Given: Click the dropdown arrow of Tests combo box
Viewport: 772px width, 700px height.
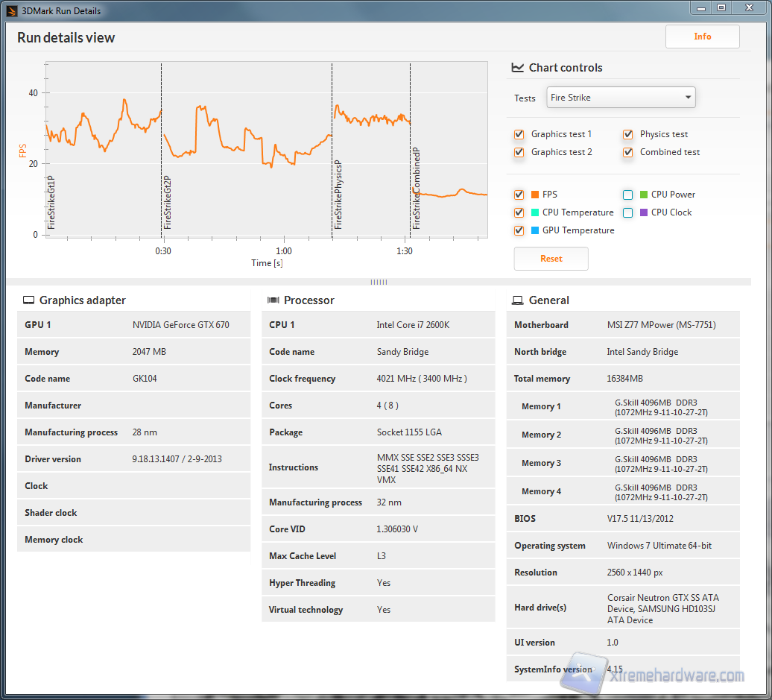Looking at the screenshot, I should pos(687,98).
